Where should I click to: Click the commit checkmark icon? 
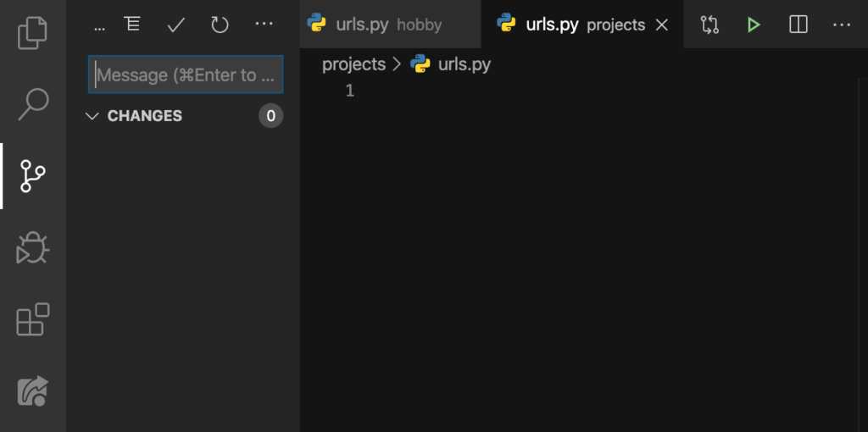pyautogui.click(x=176, y=25)
